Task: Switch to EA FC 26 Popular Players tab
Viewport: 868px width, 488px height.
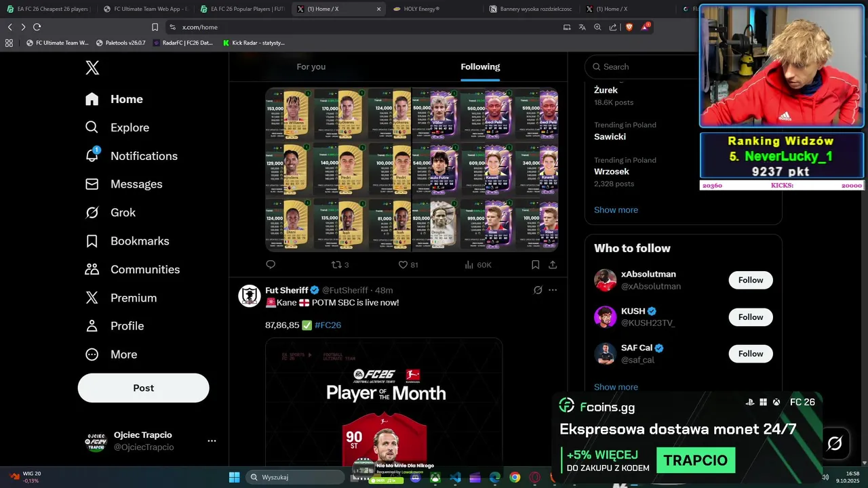Action: pyautogui.click(x=241, y=9)
